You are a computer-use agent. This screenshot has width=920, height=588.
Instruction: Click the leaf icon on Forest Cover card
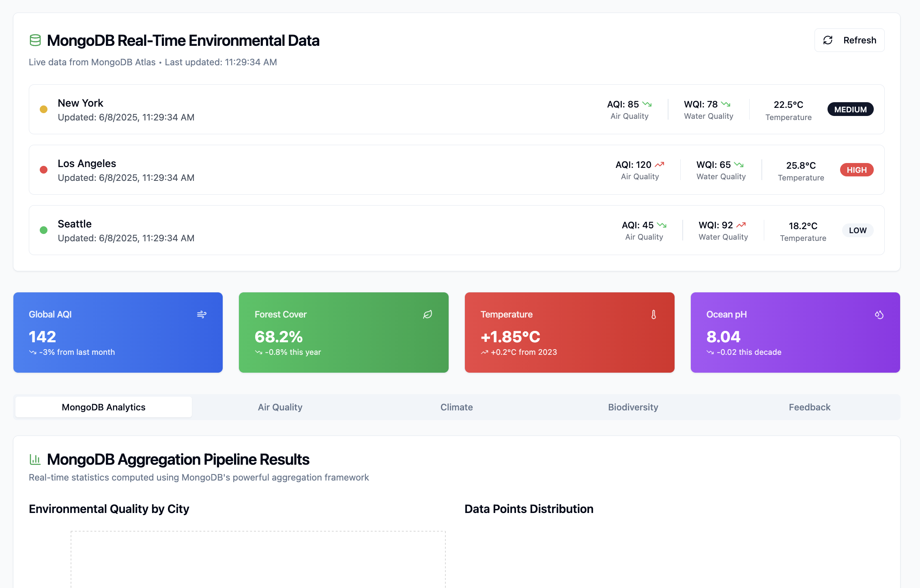click(x=428, y=315)
